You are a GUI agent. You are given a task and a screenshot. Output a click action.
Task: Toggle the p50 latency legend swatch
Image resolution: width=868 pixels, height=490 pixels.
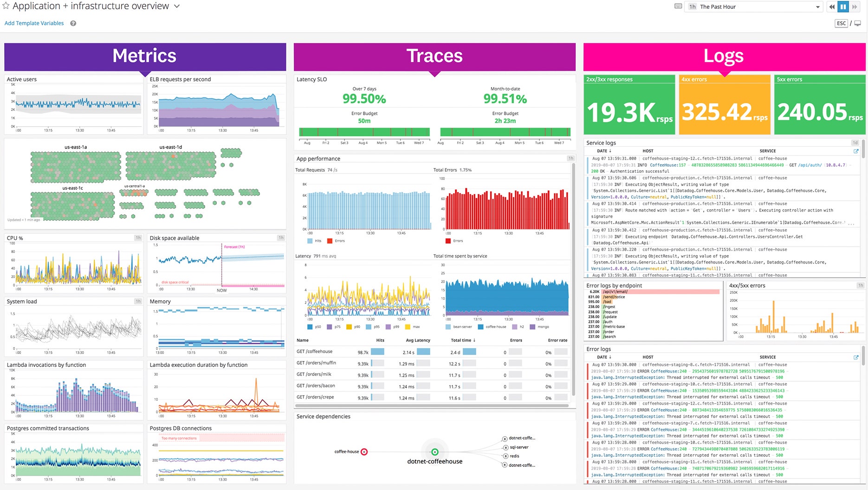click(x=310, y=327)
